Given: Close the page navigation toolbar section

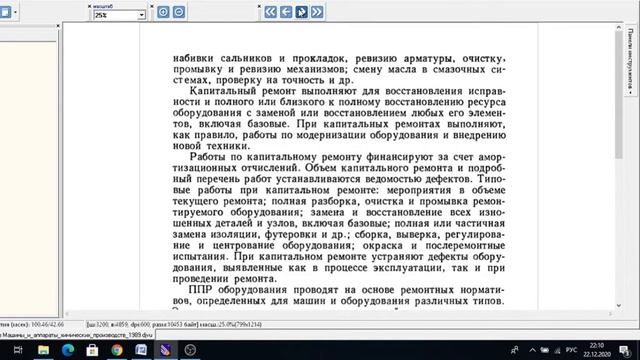Looking at the screenshot, I should point(259,6).
